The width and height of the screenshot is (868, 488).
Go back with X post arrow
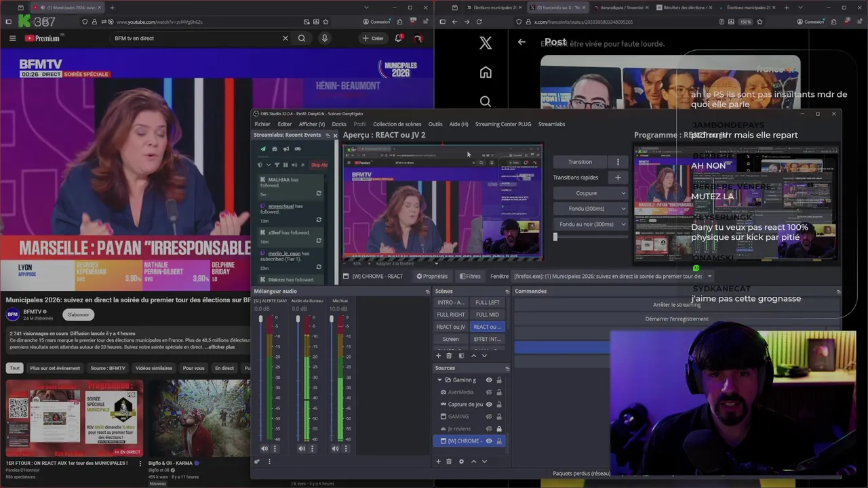[x=521, y=42]
